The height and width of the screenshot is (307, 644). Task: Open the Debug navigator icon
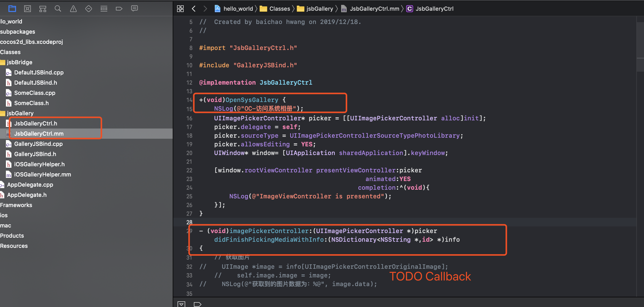pyautogui.click(x=104, y=9)
